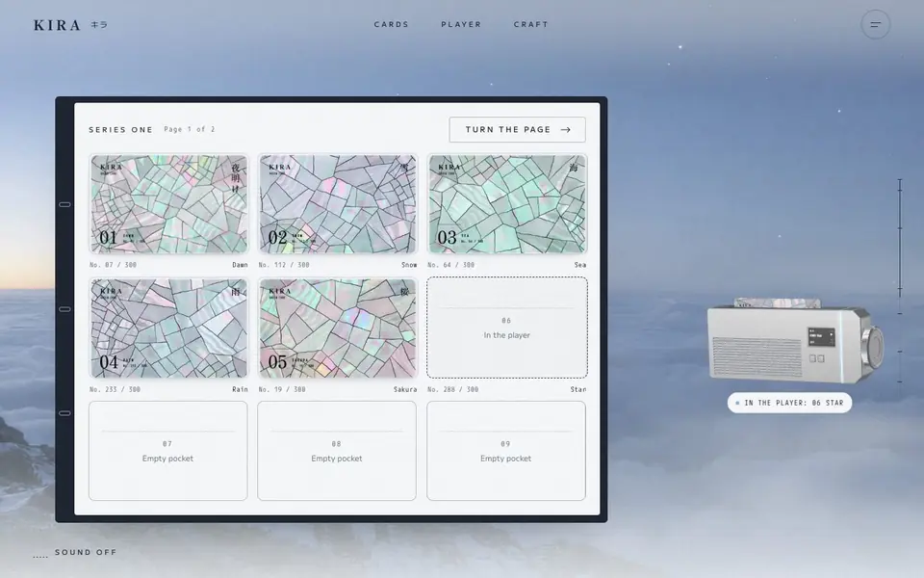The height and width of the screenshot is (578, 924).
Task: Open the hamburger menu icon in the header
Action: click(x=875, y=25)
